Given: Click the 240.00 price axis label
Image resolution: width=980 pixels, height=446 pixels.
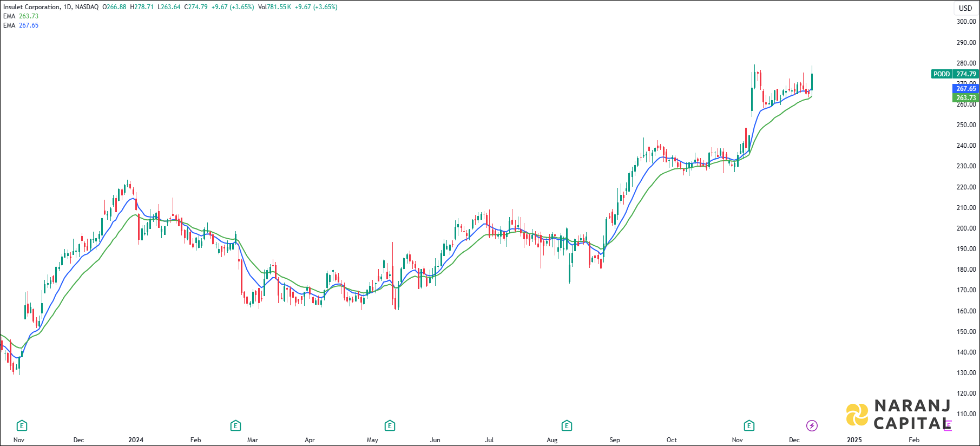Looking at the screenshot, I should (966, 146).
